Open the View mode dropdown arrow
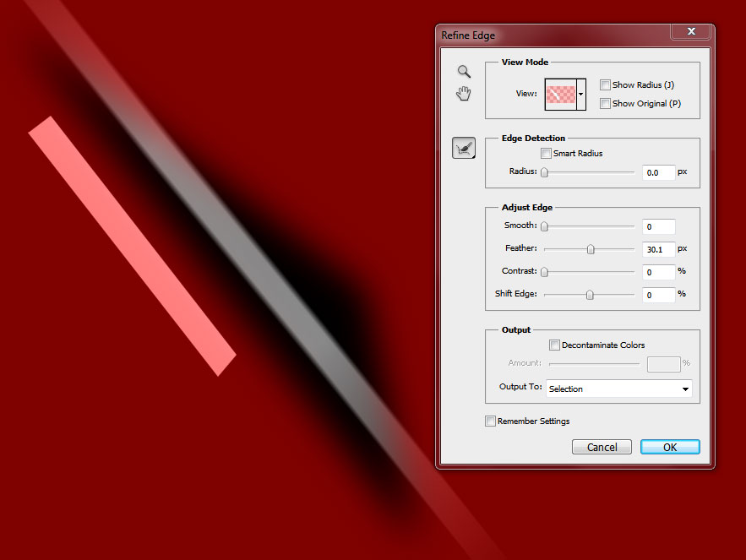 pyautogui.click(x=581, y=94)
